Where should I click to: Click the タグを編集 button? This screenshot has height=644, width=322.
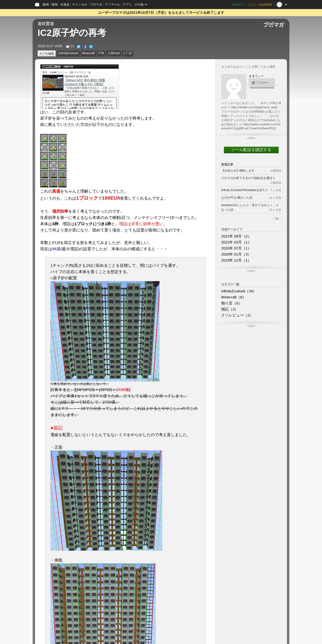[x=47, y=53]
